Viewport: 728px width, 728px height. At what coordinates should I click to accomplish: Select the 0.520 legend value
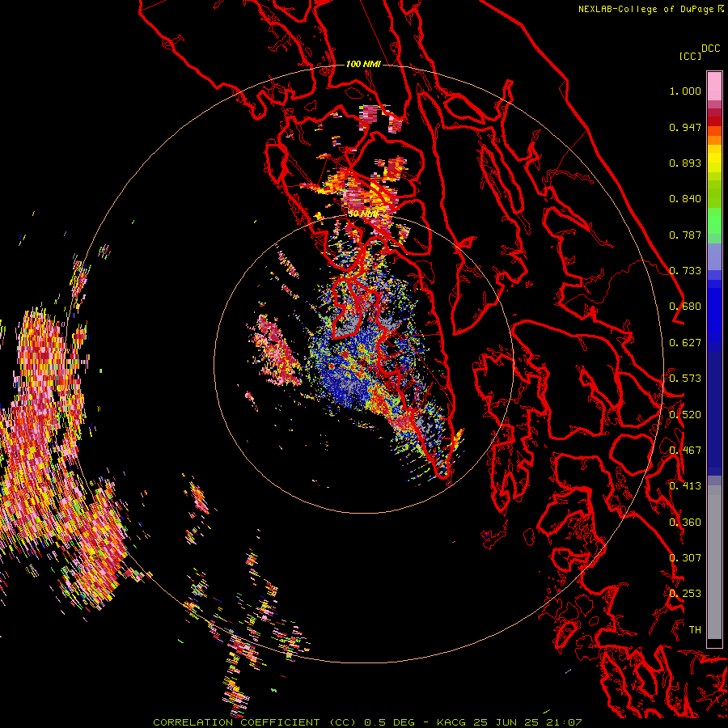coord(685,415)
